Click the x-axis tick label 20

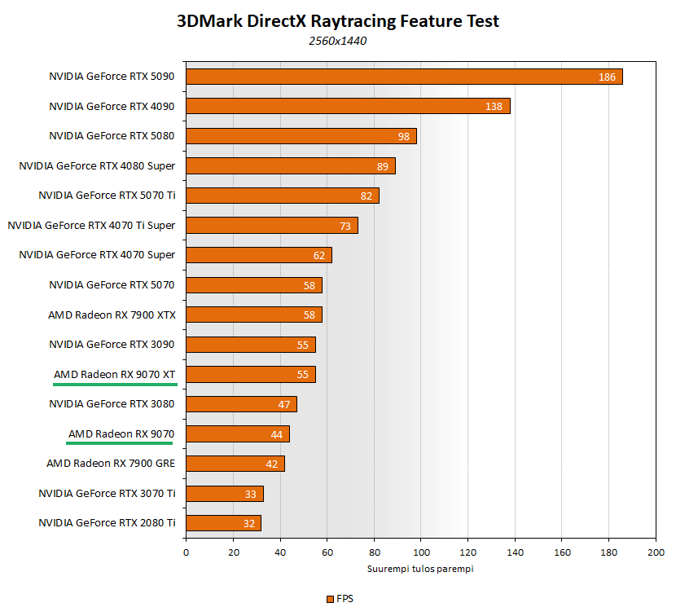pyautogui.click(x=233, y=552)
